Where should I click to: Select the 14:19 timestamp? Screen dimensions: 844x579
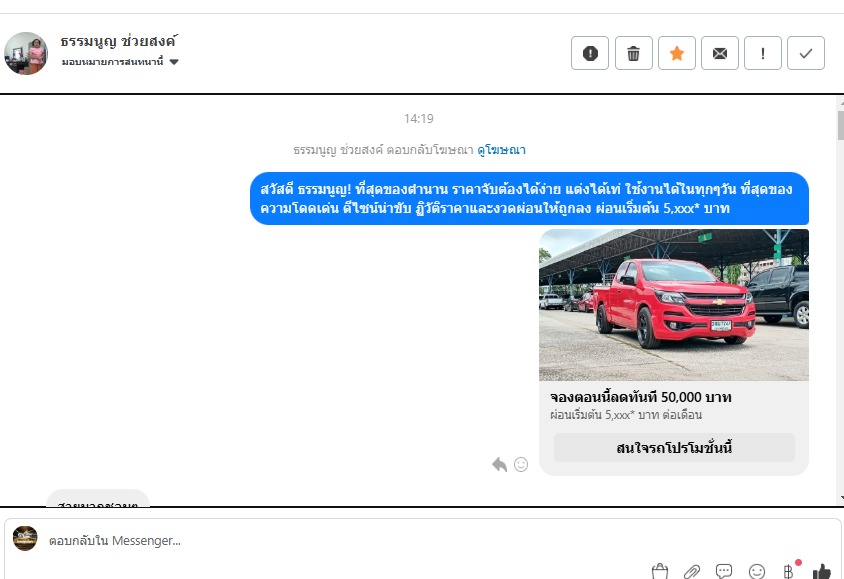click(419, 118)
